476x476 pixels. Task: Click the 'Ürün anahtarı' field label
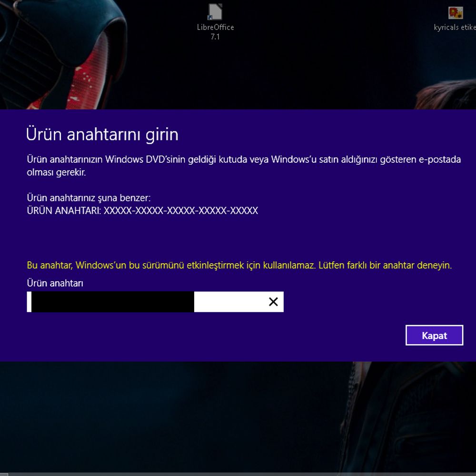55,283
